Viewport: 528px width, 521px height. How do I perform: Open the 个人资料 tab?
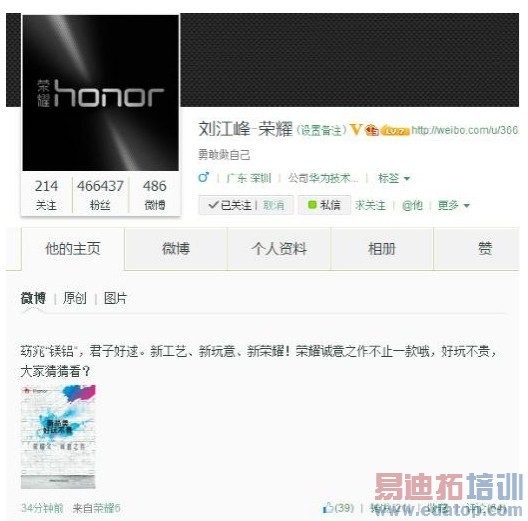point(279,249)
